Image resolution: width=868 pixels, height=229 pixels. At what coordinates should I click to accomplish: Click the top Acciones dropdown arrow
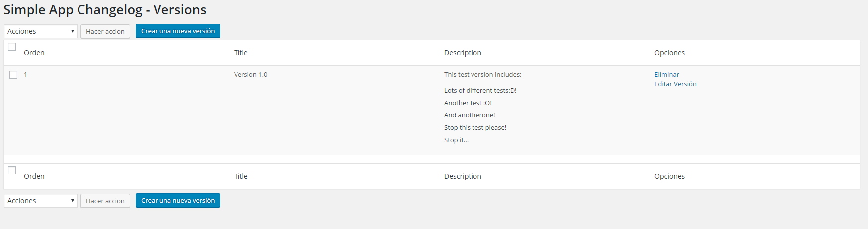point(72,31)
